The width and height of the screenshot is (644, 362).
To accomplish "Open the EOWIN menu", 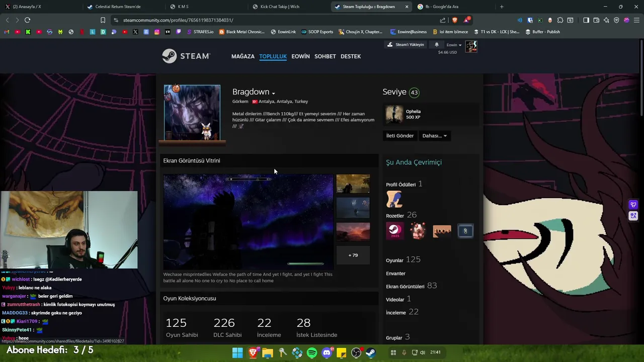I will coord(300,56).
